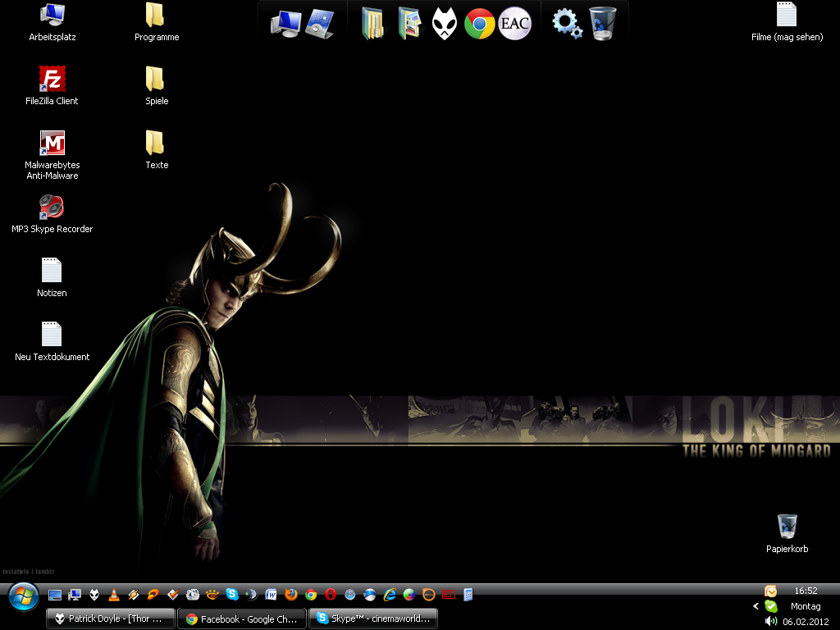Click the weekday Montag in tray

click(806, 606)
